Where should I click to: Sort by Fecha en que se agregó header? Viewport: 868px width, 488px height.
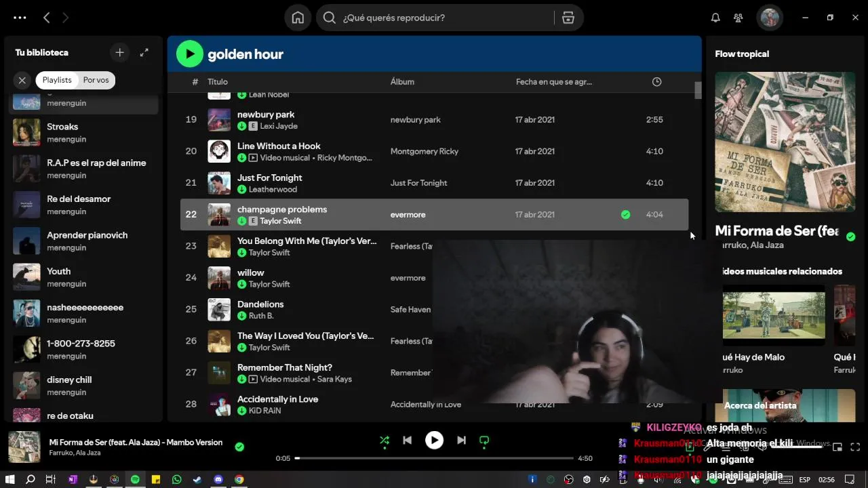point(553,81)
